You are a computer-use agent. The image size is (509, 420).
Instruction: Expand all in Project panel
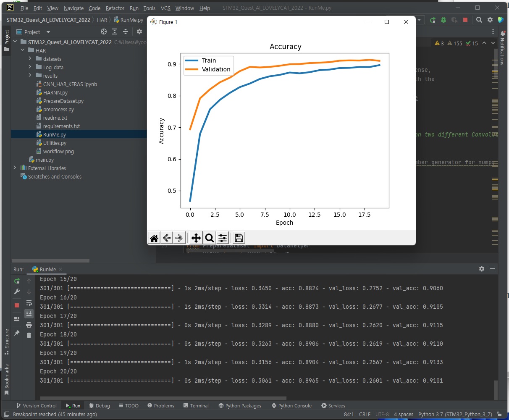(115, 31)
